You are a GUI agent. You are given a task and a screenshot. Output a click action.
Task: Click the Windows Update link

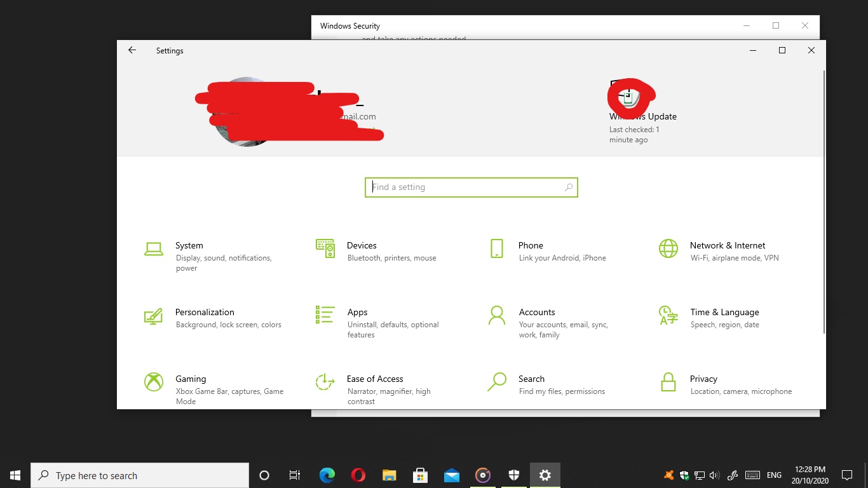[643, 116]
